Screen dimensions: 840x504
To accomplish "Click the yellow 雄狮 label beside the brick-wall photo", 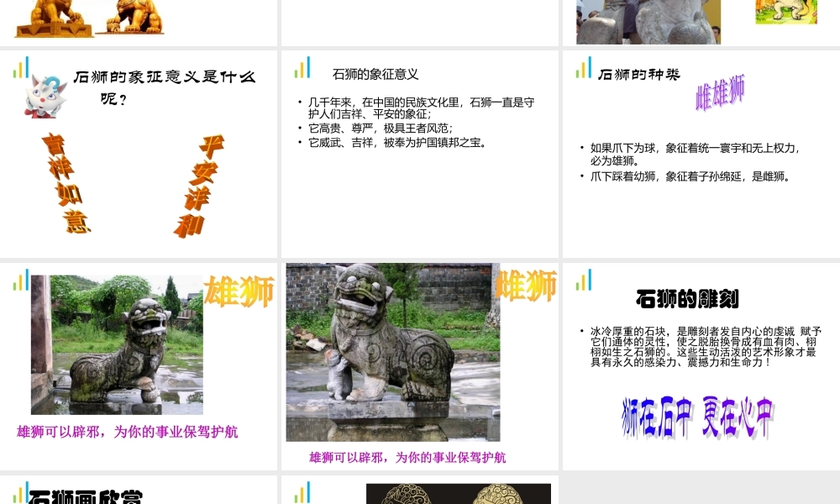I will point(526,286).
